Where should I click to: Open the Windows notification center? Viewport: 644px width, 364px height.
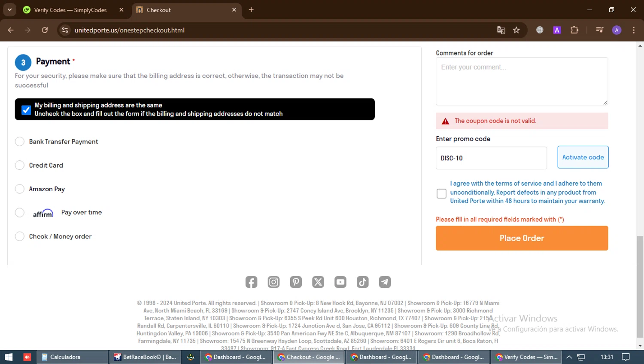[x=626, y=357]
